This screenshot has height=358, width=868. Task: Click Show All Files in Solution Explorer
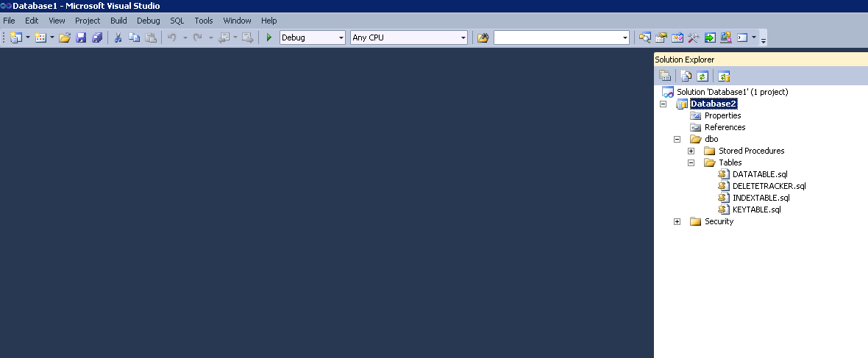coord(686,76)
